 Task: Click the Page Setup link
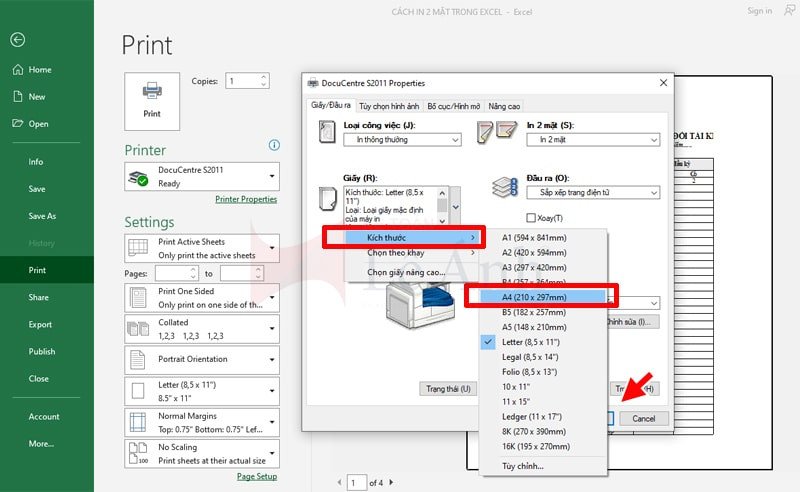click(256, 476)
